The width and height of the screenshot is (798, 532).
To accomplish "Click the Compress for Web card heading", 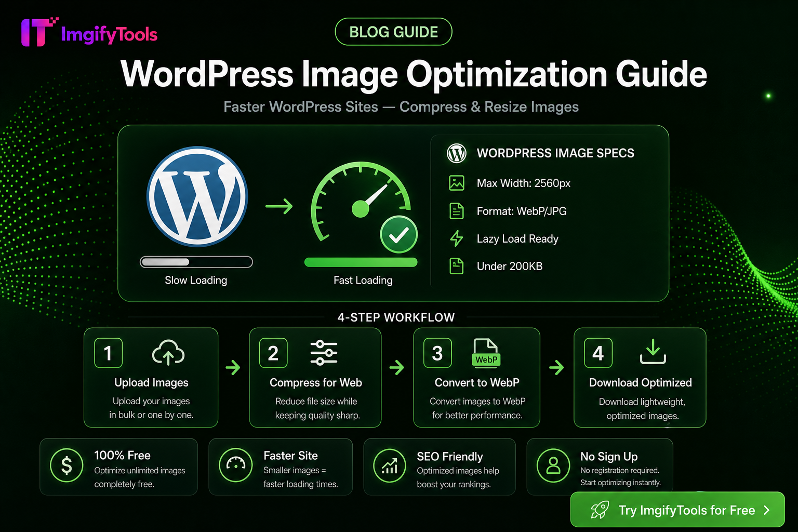I will (x=316, y=383).
